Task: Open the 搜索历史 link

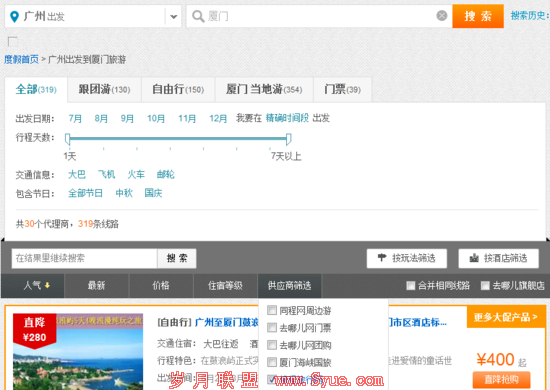Action: (530, 15)
